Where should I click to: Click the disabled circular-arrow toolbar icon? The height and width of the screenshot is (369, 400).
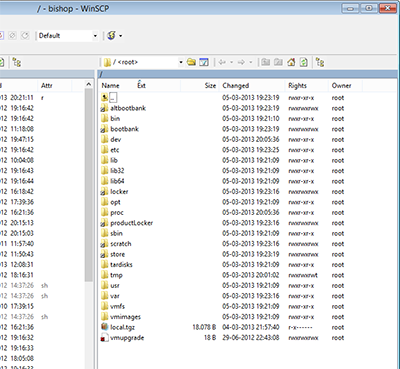25,35
